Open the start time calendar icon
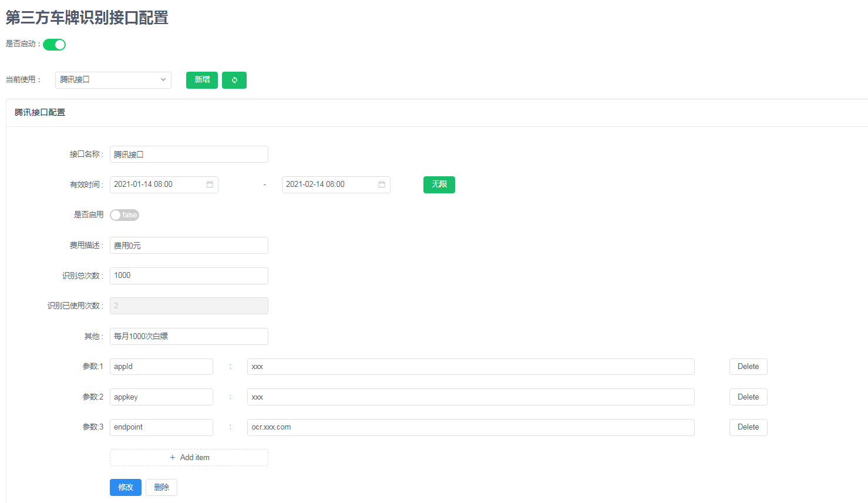This screenshot has height=503, width=868. pos(210,185)
